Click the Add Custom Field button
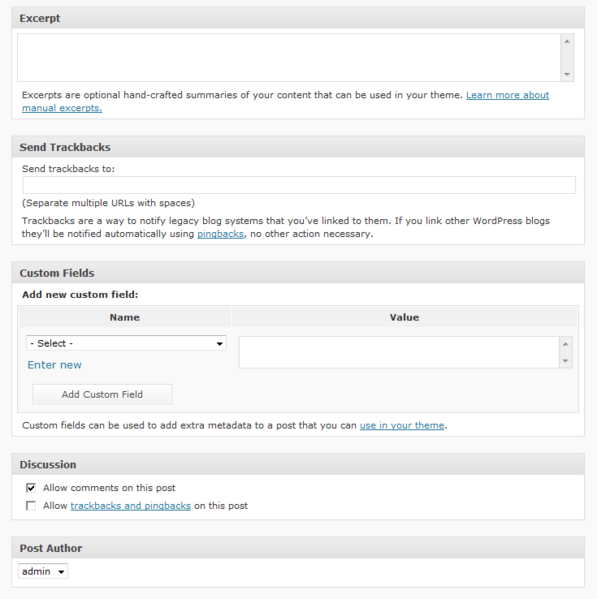The height and width of the screenshot is (599, 597). coord(102,394)
